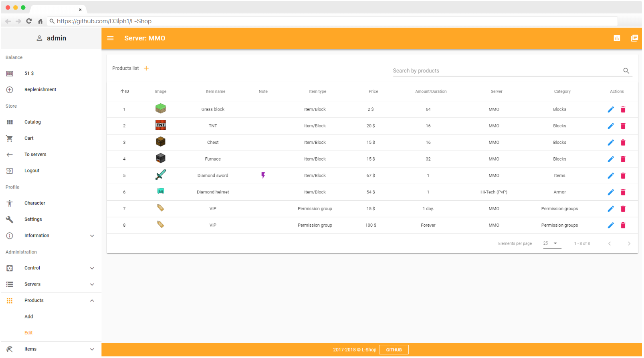The image size is (644, 358).
Task: Close the browser tab
Action: click(80, 10)
